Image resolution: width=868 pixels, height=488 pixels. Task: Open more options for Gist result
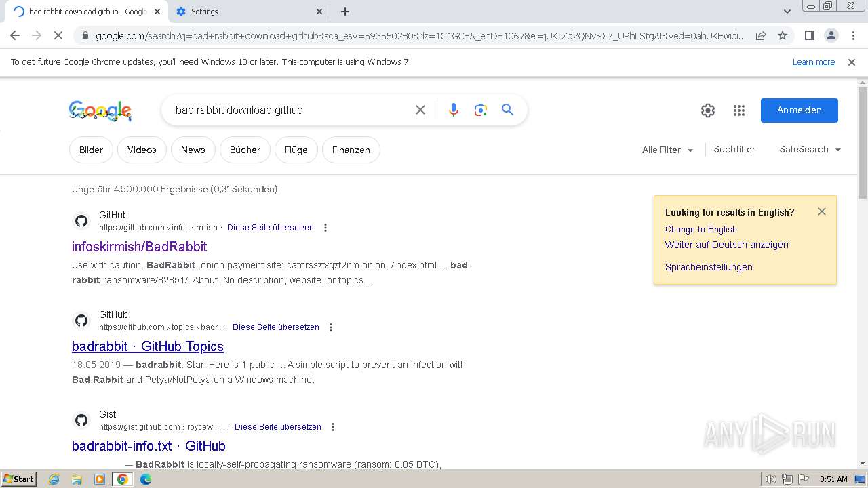[x=333, y=427]
